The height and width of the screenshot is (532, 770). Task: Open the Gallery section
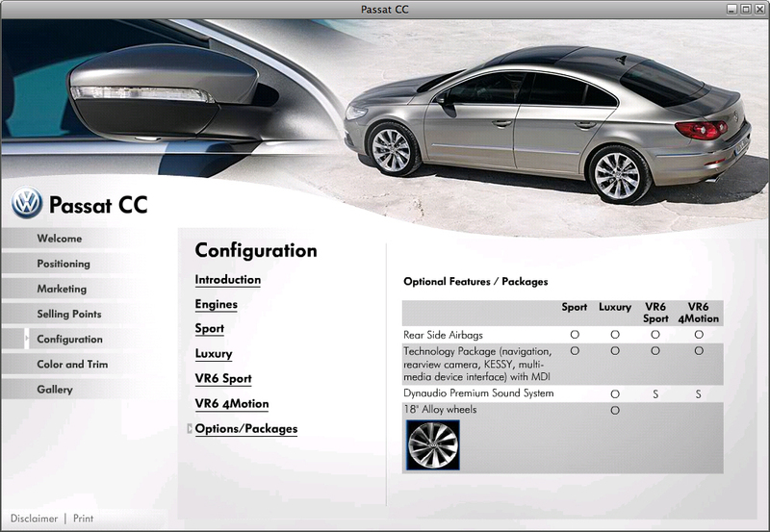[x=55, y=390]
